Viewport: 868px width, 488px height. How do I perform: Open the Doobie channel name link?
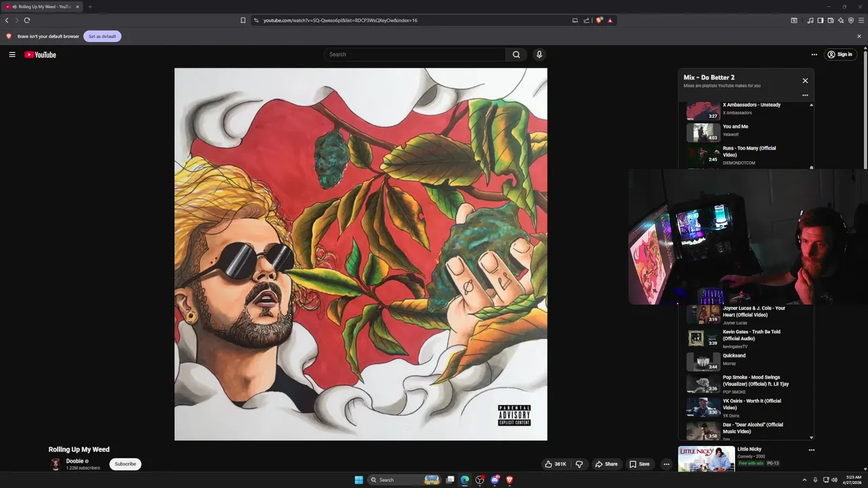pyautogui.click(x=75, y=461)
